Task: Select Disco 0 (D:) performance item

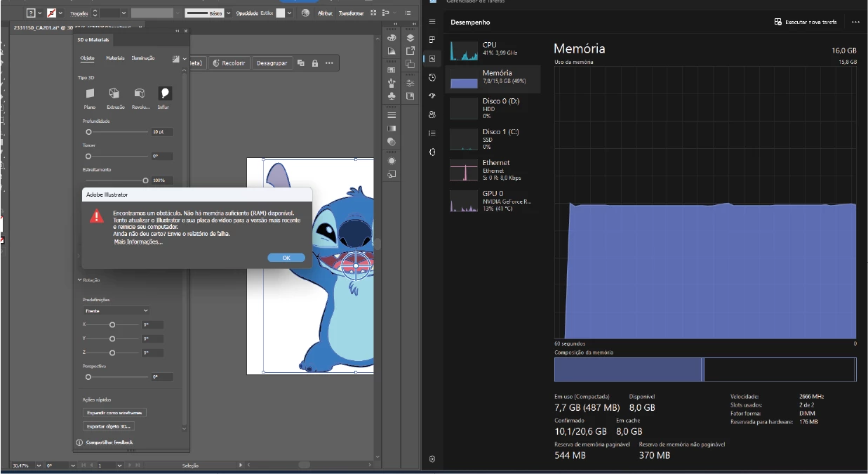Action: [494, 107]
